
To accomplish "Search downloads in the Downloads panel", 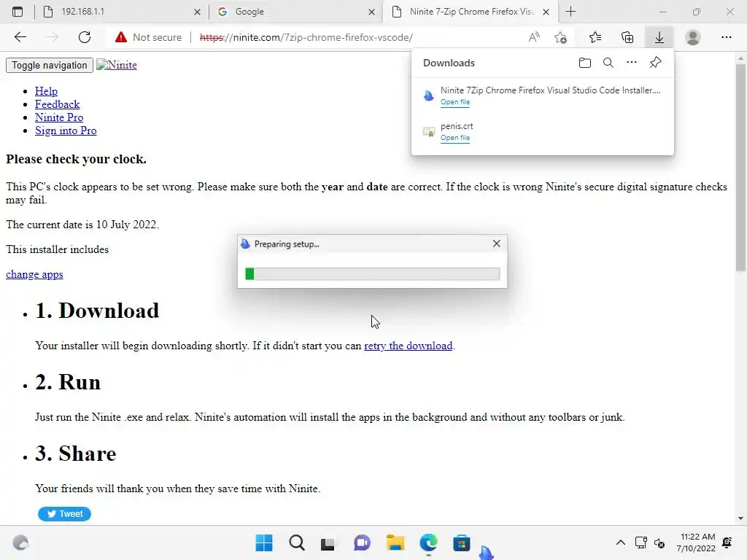I will (608, 63).
